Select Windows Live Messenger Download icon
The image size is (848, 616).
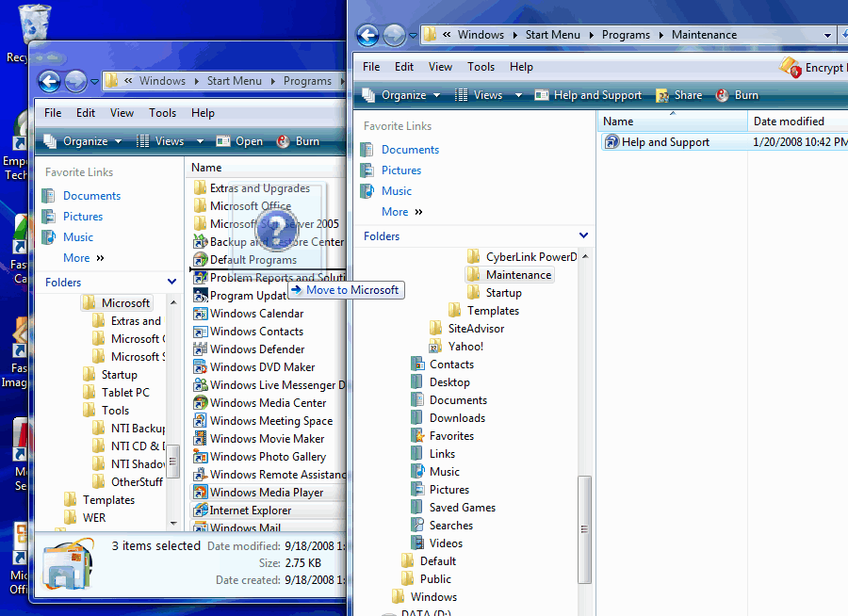point(200,385)
